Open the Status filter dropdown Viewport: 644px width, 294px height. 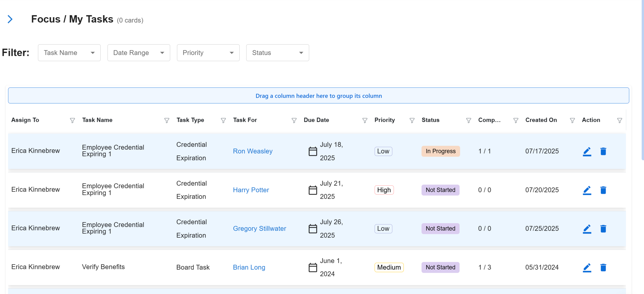[277, 53]
